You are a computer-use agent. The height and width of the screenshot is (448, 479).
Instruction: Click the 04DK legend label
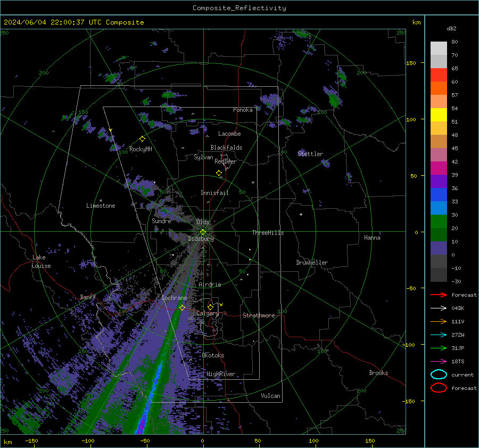click(x=458, y=308)
